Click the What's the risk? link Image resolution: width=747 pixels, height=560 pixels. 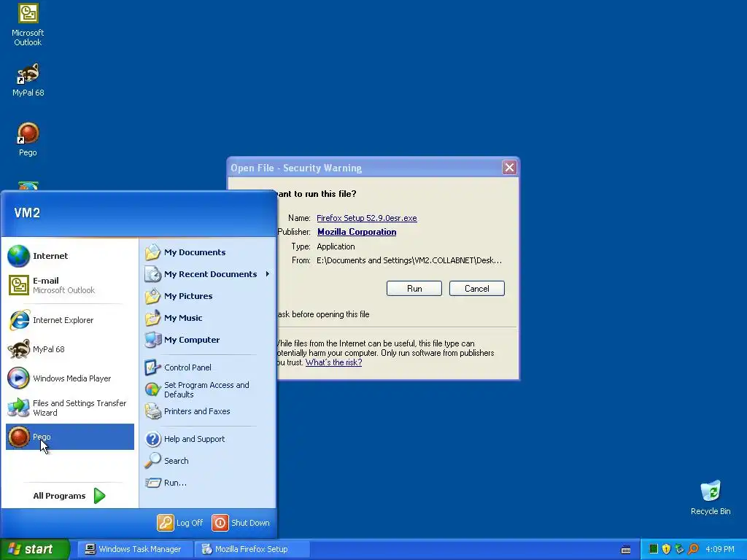(x=334, y=362)
